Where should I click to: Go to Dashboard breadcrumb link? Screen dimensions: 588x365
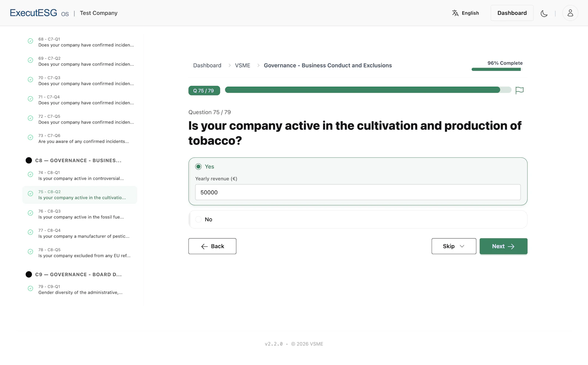coord(207,65)
